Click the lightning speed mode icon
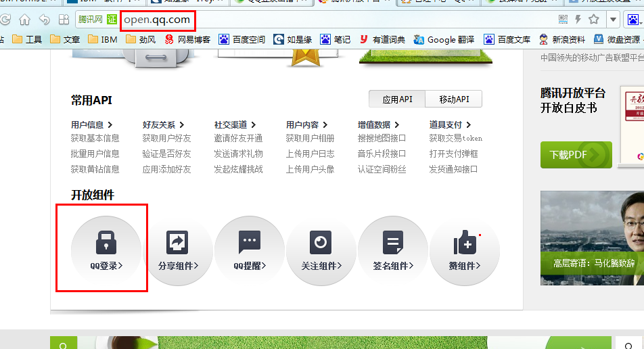Screen dimensions: 644x349 578,20
